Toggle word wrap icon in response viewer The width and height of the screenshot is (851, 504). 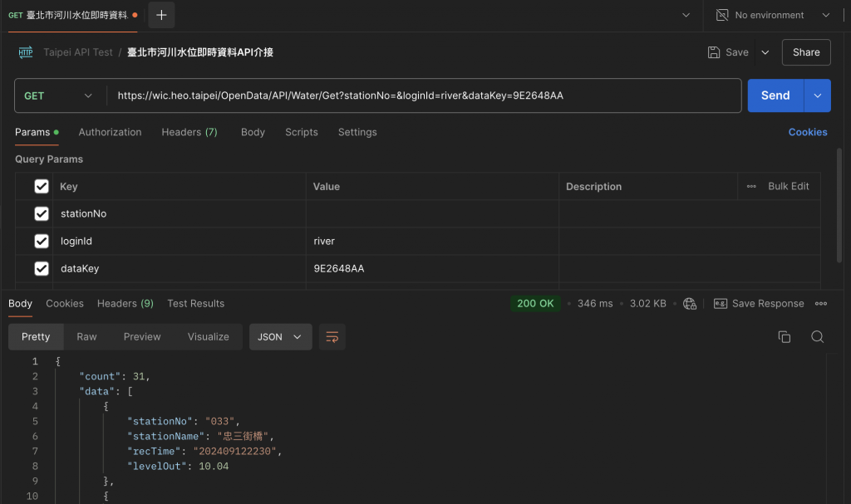(332, 337)
